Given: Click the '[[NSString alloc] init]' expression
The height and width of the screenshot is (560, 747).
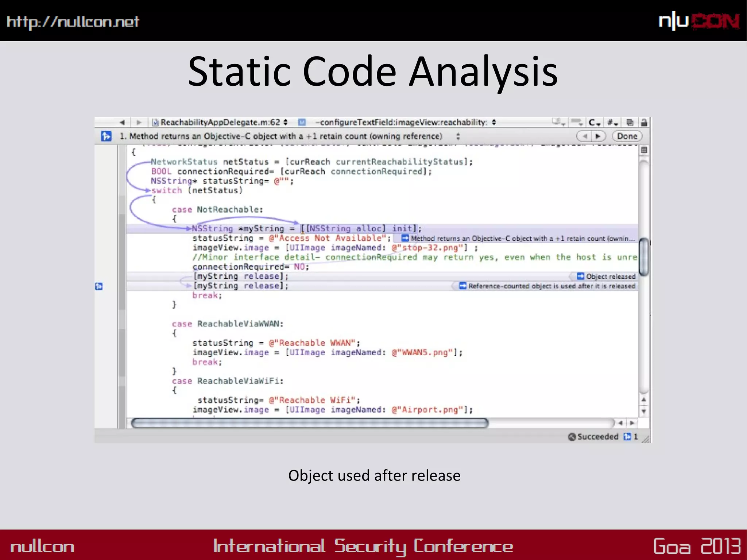Looking at the screenshot, I should (x=359, y=229).
